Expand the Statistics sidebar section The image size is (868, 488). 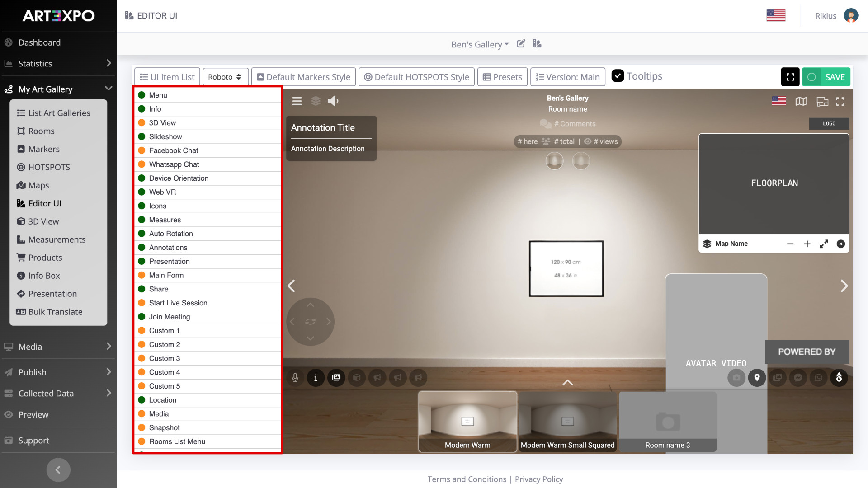[58, 64]
